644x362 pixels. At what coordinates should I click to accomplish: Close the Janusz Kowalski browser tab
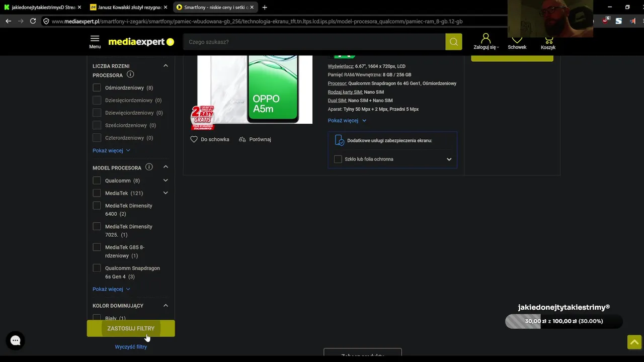[165, 7]
